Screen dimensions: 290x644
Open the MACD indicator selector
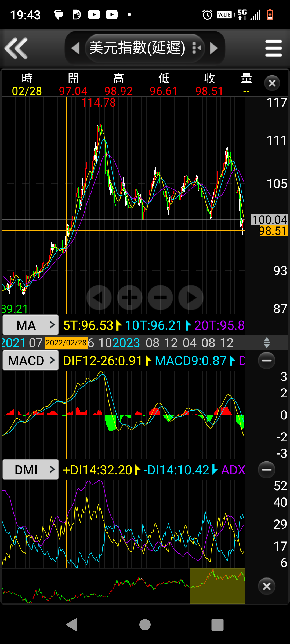[x=30, y=361]
